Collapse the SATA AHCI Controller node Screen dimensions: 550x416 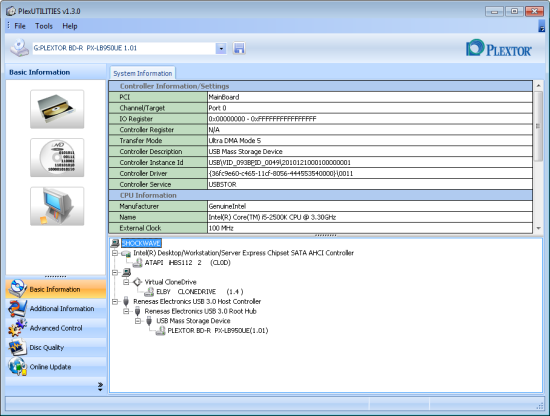[x=115, y=253]
